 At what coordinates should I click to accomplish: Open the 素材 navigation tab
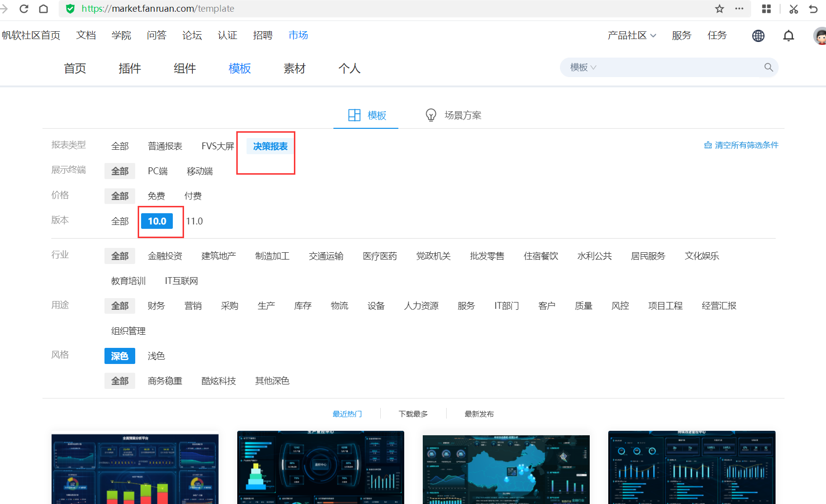tap(295, 68)
